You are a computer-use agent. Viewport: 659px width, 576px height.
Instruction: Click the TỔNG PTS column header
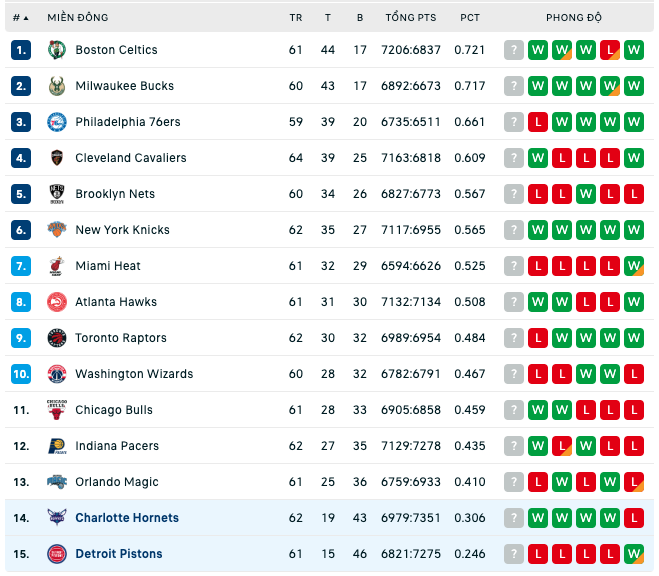(411, 18)
